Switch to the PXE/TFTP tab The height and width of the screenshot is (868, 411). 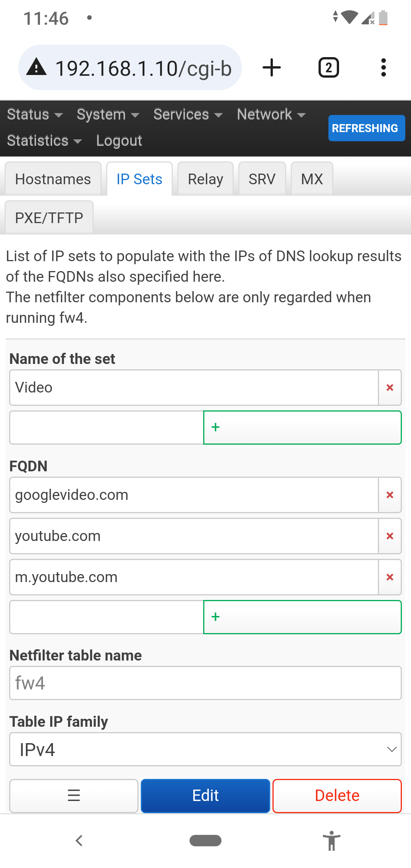click(49, 218)
